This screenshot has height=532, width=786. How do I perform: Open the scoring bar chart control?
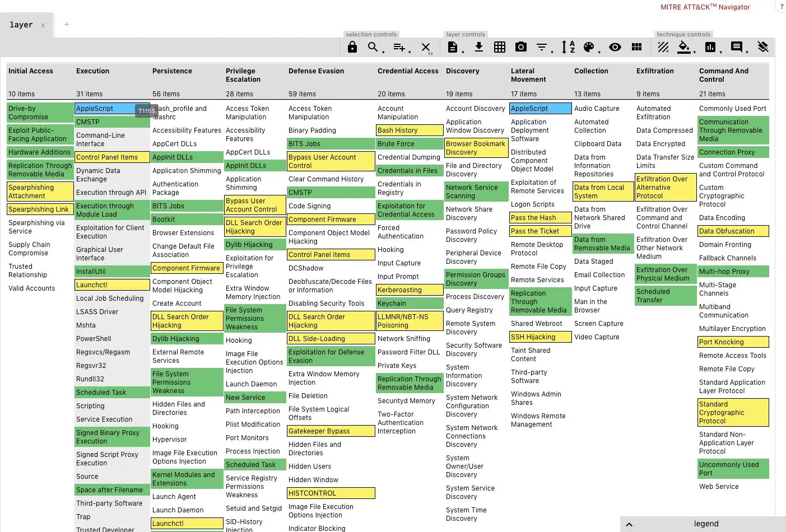click(x=710, y=48)
